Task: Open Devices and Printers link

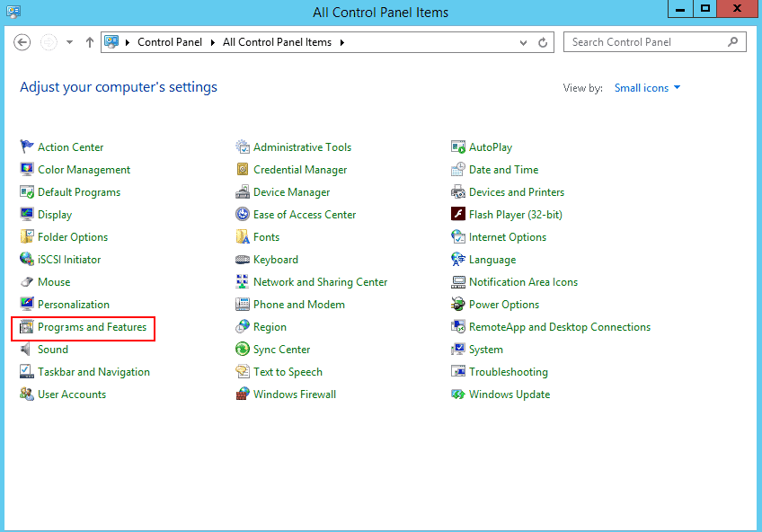Action: pos(517,192)
